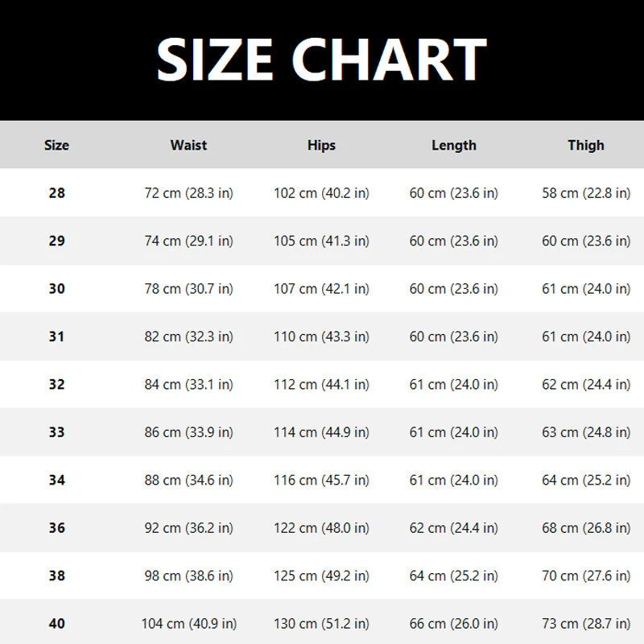The image size is (644, 644).
Task: Select the Waist column header
Action: pos(188,145)
